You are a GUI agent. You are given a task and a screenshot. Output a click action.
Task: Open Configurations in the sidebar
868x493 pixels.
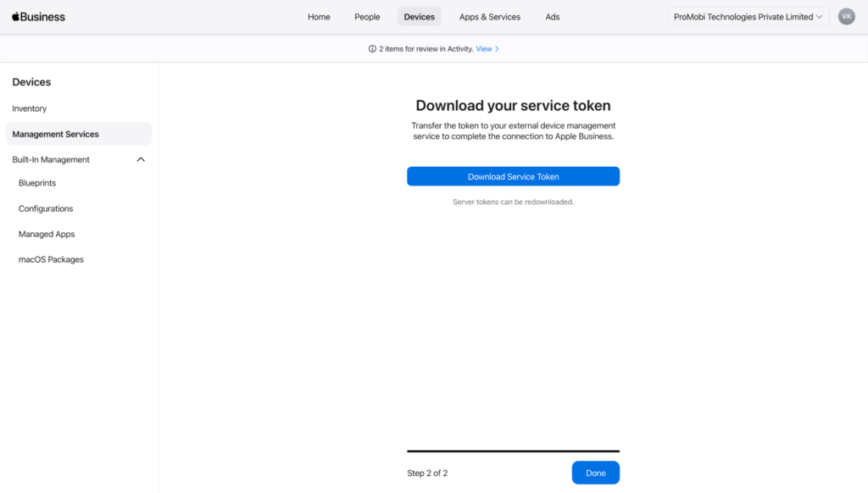(x=46, y=208)
